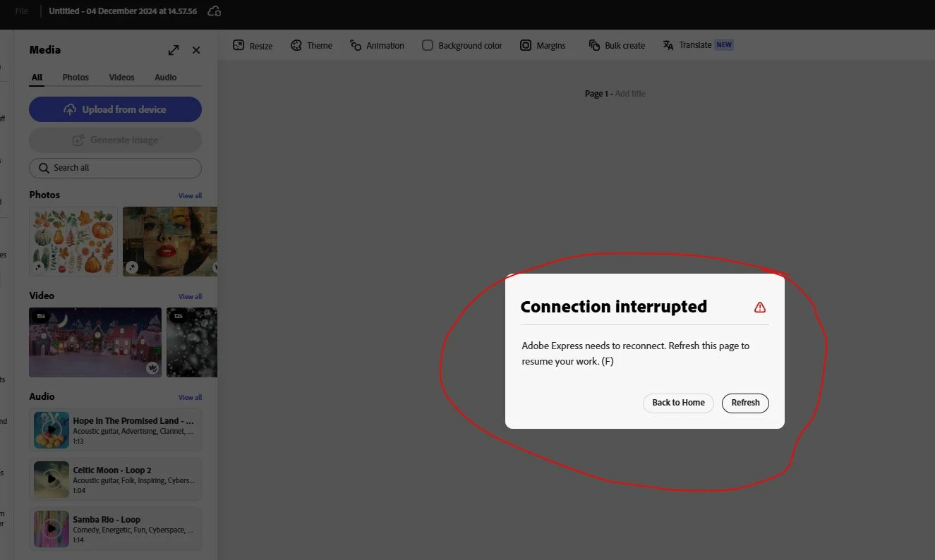Click View all next to Photos
Viewport: 935px width, 560px height.
tap(190, 195)
